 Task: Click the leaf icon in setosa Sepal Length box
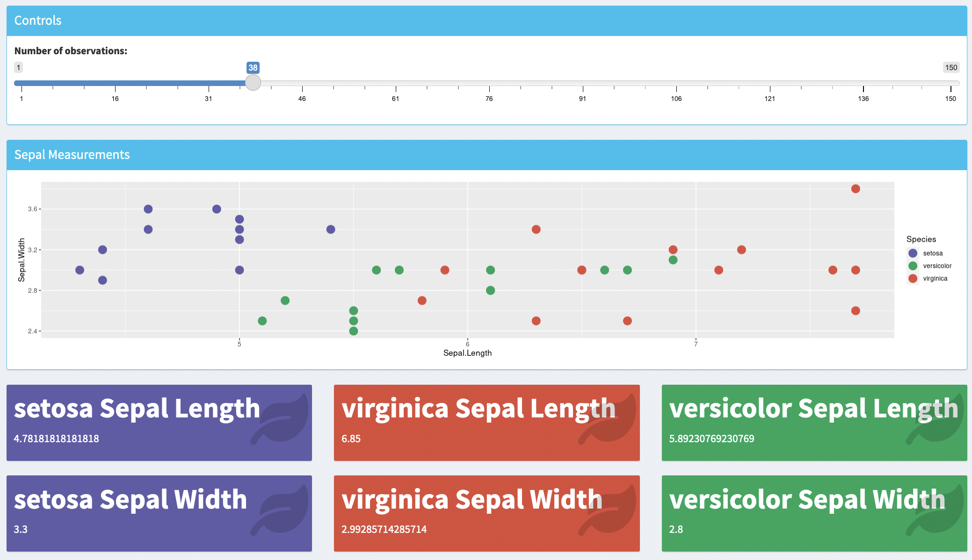point(280,419)
